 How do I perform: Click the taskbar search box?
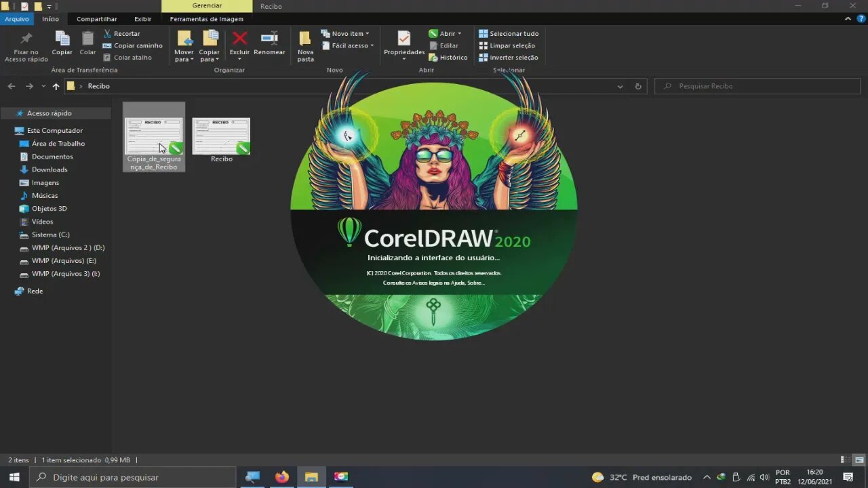coord(133,477)
